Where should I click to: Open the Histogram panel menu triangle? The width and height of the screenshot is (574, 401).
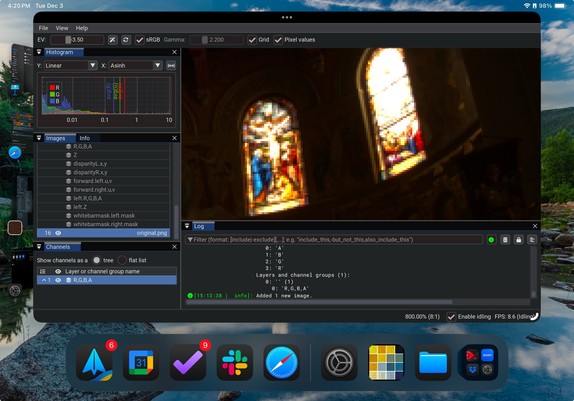(x=39, y=52)
